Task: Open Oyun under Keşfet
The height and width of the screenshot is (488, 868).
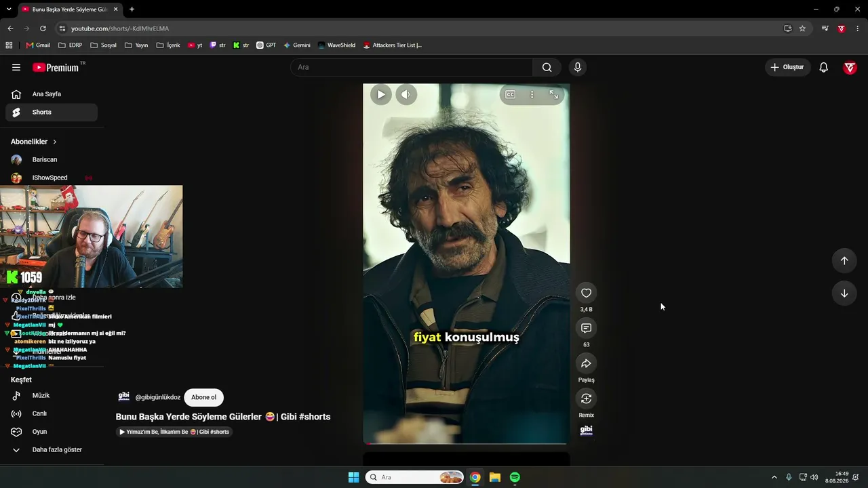Action: pyautogui.click(x=52, y=432)
